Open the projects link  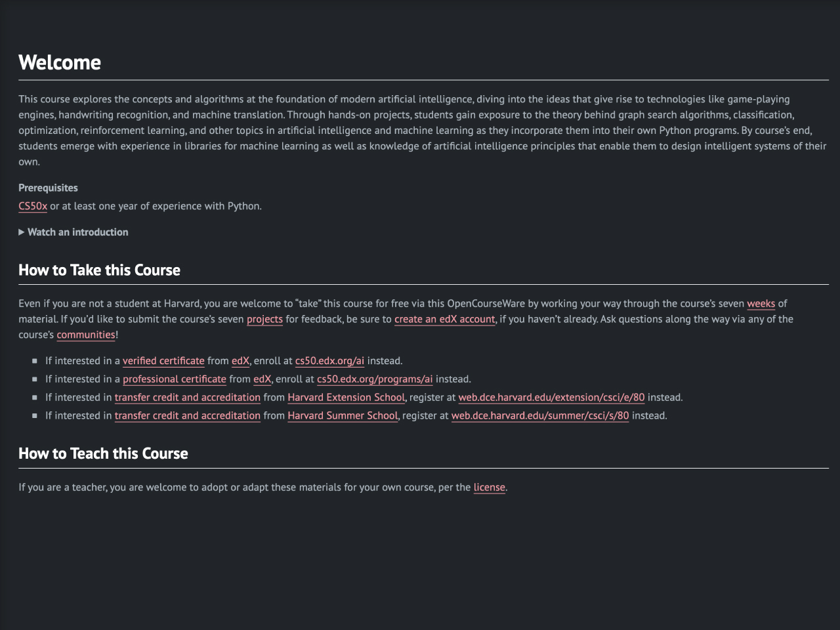click(264, 320)
